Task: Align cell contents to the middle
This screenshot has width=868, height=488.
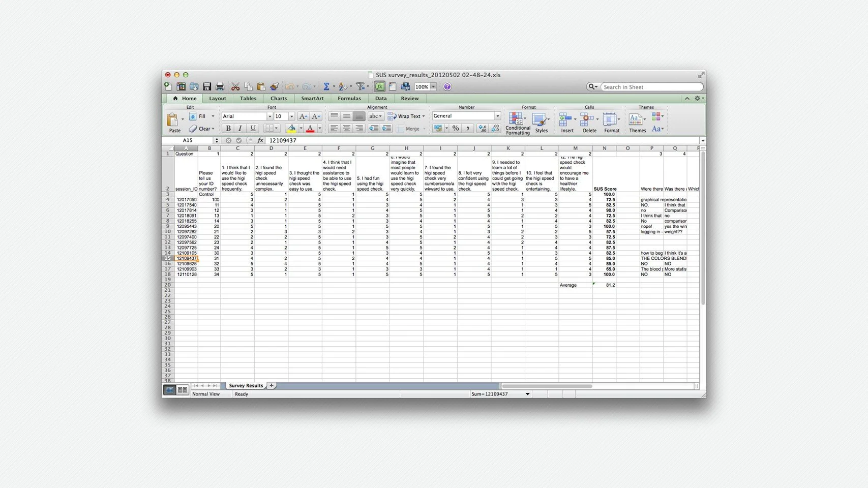Action: (x=346, y=116)
